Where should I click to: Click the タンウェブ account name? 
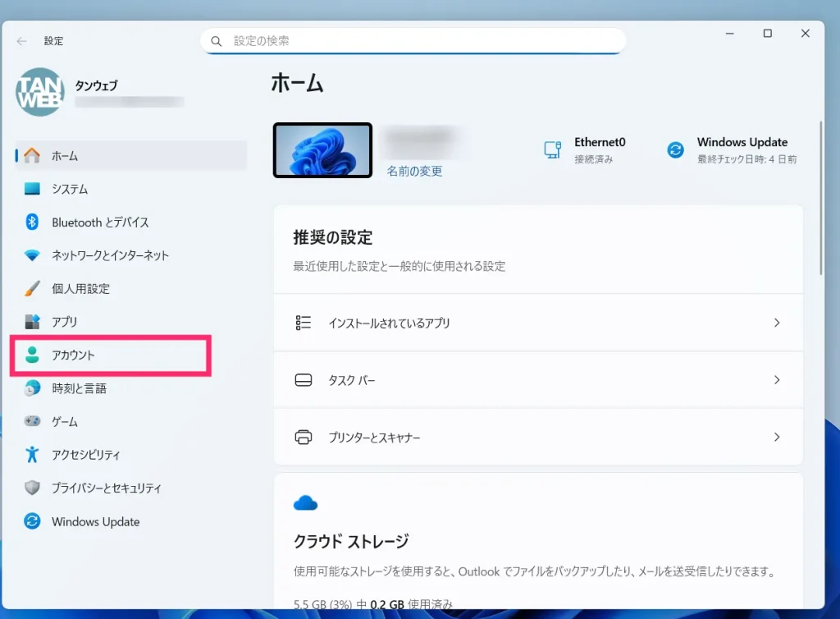[x=97, y=85]
